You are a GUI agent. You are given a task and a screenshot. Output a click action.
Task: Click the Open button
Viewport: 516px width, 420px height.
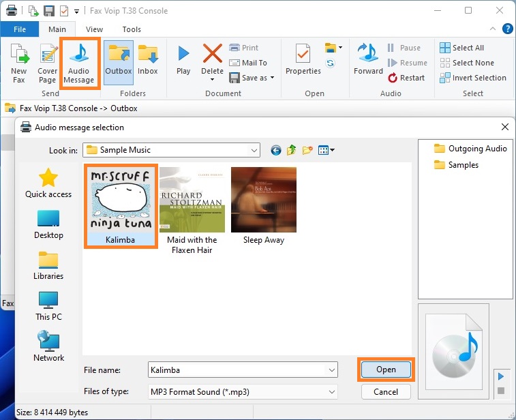pos(386,370)
